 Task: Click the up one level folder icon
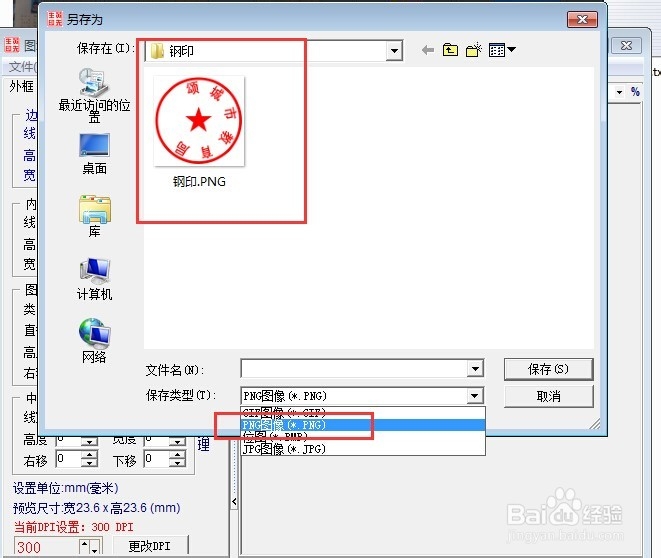click(x=450, y=50)
